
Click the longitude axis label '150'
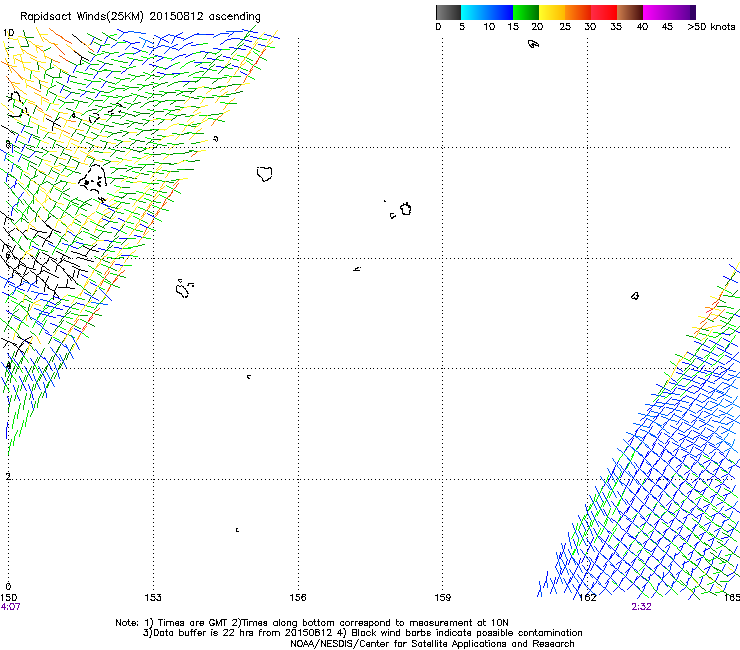[x=8, y=598]
